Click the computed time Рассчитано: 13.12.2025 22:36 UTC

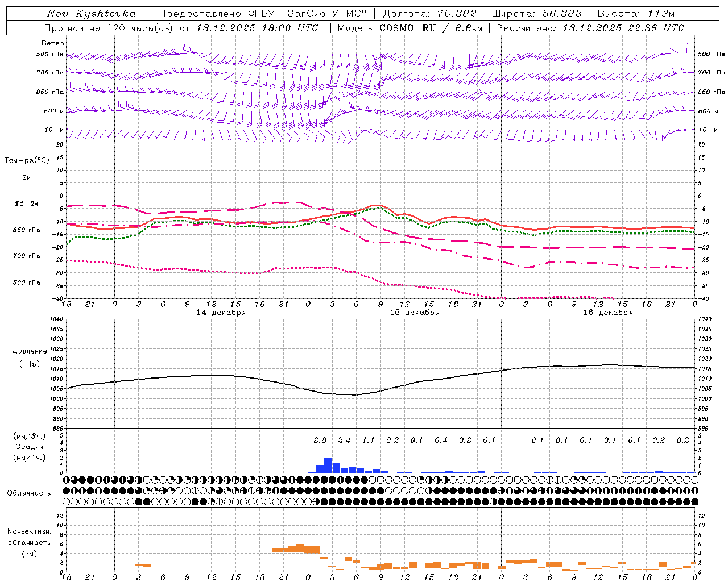(x=590, y=28)
